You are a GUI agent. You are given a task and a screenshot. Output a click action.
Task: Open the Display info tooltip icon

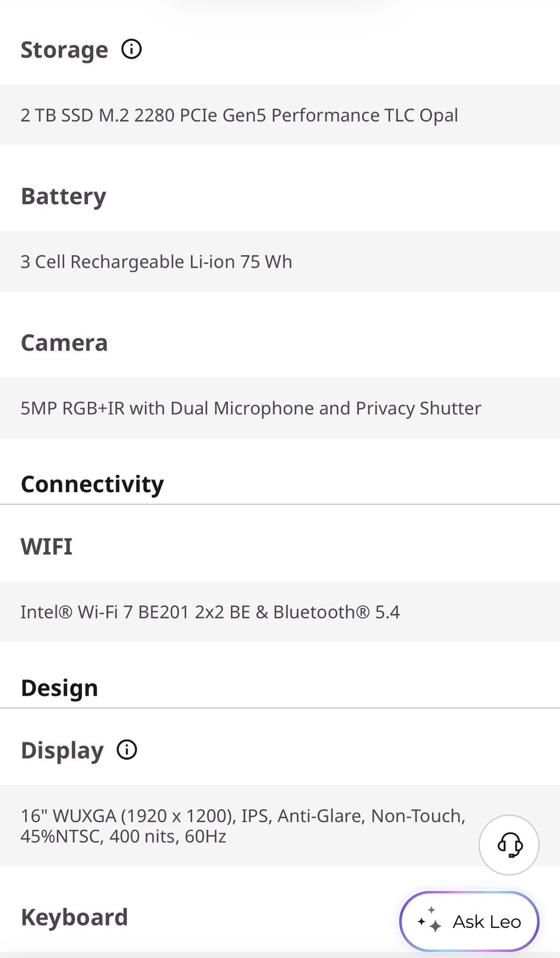(x=127, y=750)
